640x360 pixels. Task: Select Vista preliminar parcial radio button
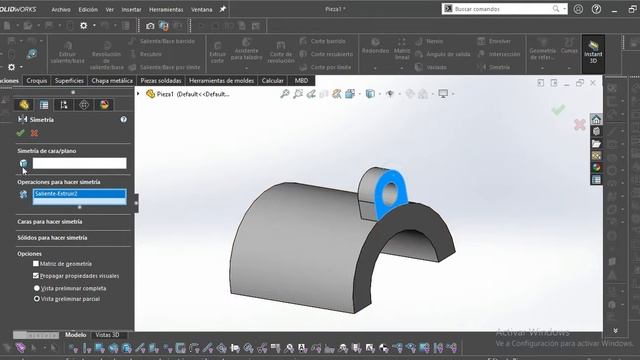point(37,299)
